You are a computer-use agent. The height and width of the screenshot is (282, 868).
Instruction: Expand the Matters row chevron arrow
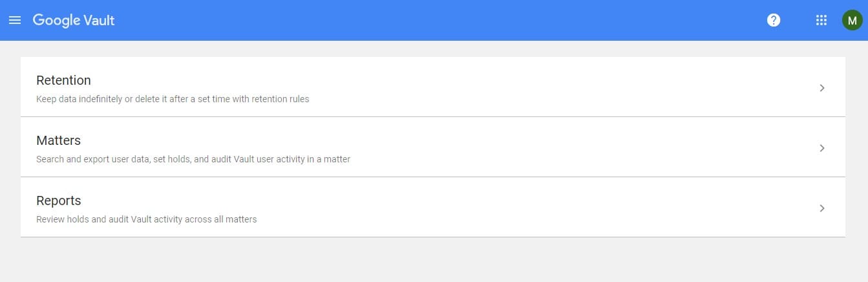click(822, 148)
